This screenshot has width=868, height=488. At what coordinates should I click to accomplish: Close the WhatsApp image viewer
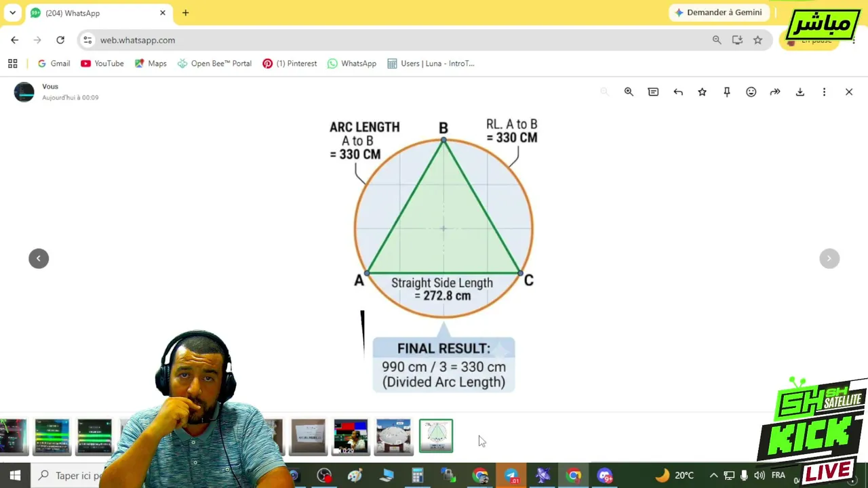849,92
